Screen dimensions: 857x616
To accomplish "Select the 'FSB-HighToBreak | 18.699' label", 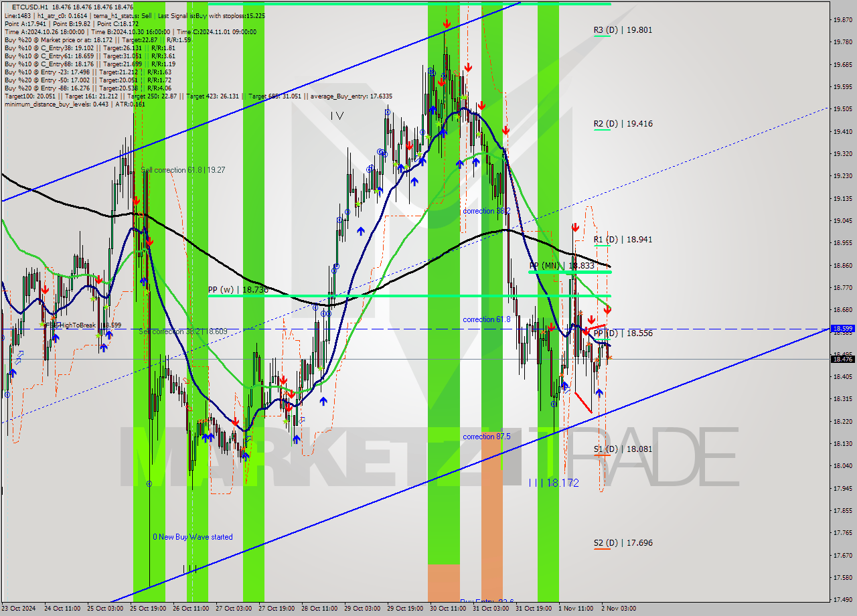I will click(x=83, y=325).
